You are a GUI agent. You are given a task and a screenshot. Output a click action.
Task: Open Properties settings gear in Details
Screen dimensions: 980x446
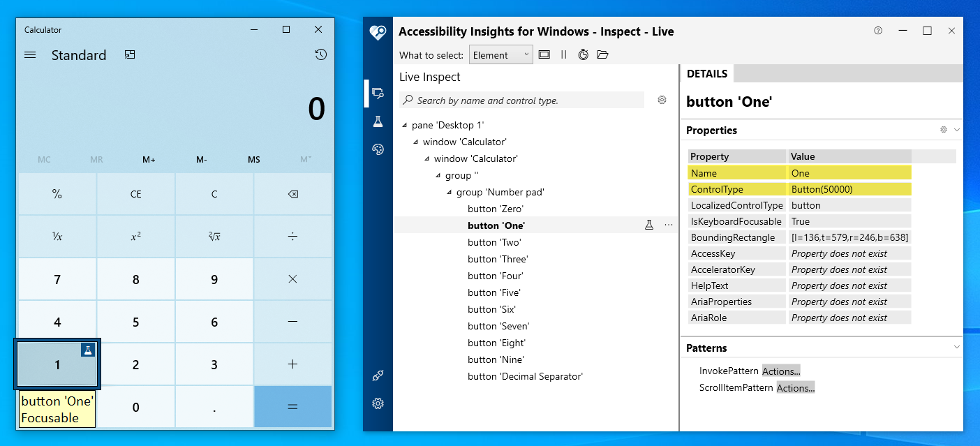pos(944,130)
